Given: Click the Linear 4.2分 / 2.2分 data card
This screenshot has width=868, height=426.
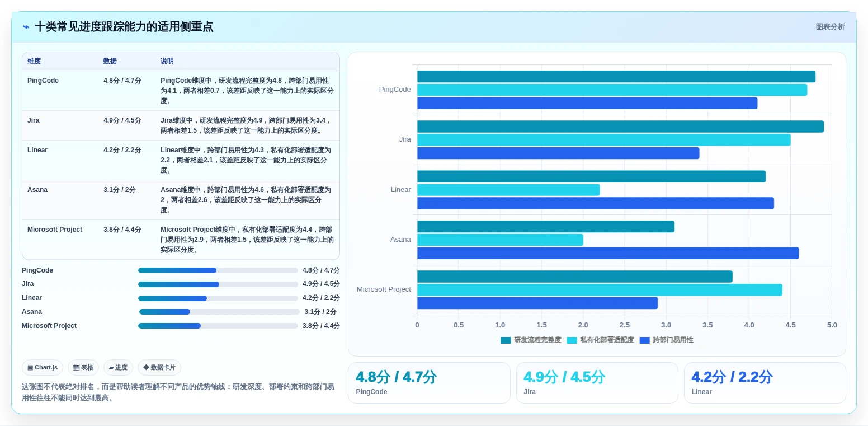Looking at the screenshot, I should click(765, 383).
